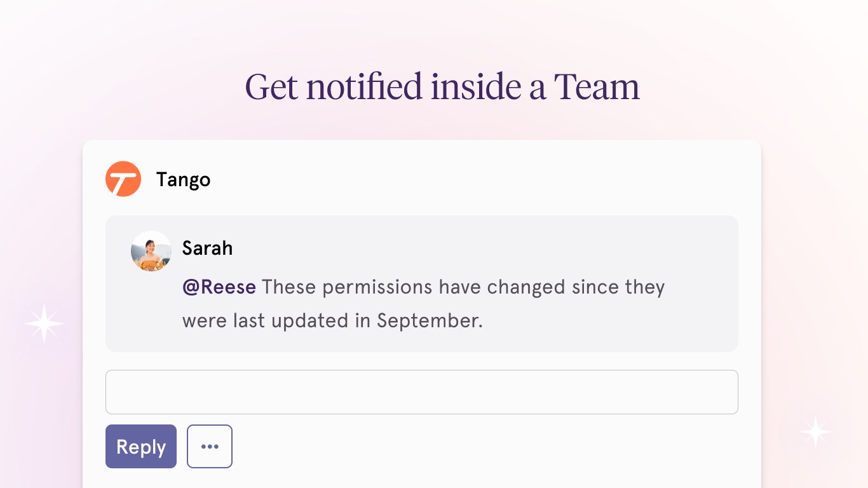868x488 pixels.
Task: Click the large sparkle star on the left
Action: pyautogui.click(x=44, y=324)
